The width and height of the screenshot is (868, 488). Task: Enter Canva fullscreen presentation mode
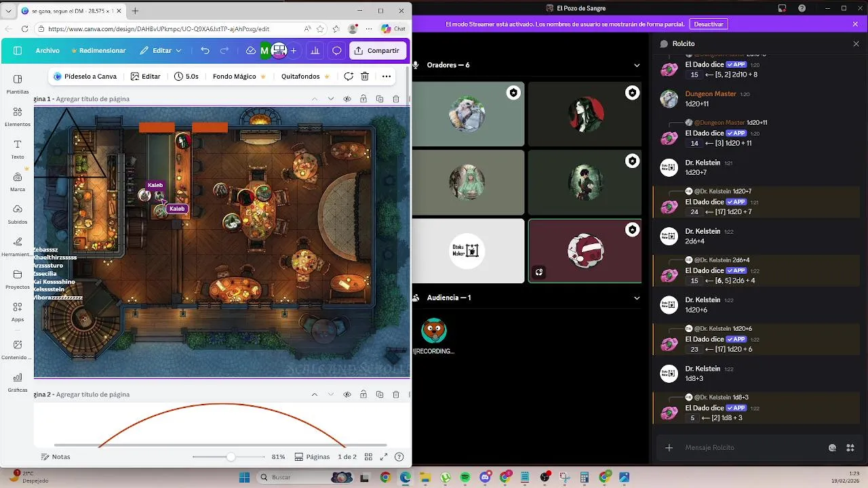384,457
